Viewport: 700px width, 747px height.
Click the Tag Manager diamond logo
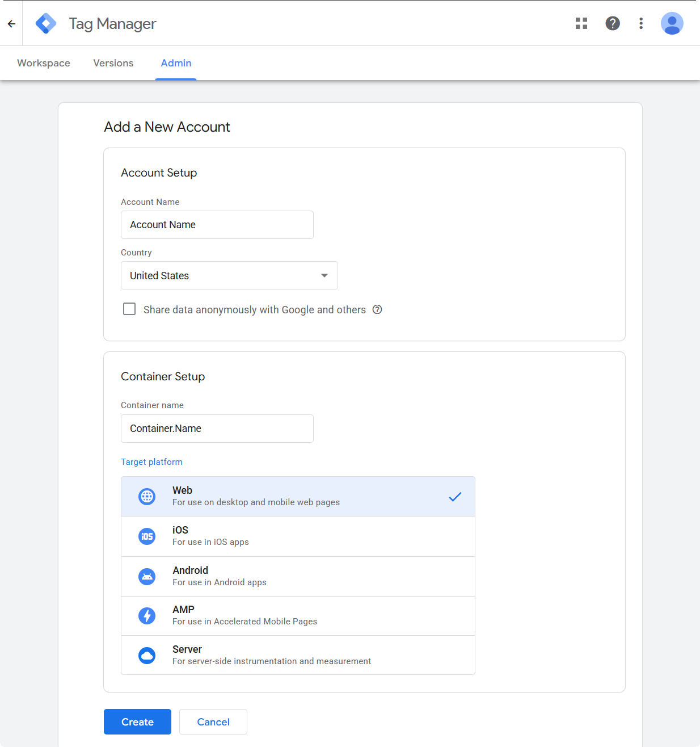point(46,23)
